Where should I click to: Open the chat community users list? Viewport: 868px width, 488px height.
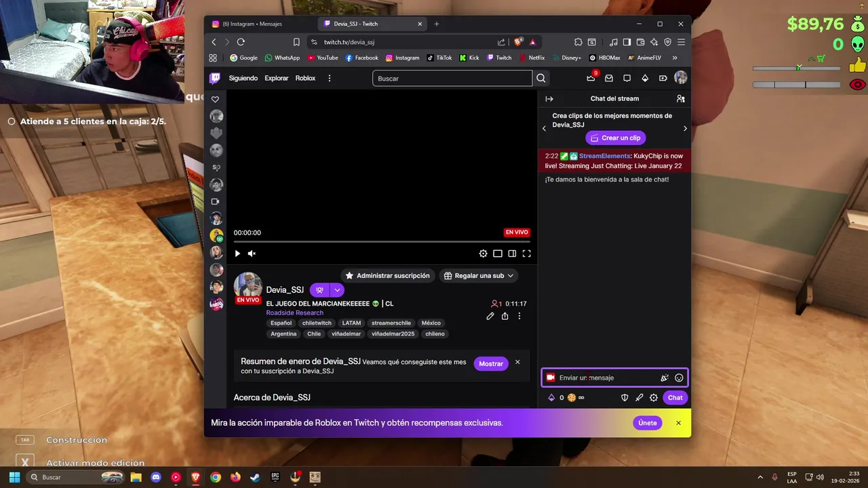(x=681, y=98)
